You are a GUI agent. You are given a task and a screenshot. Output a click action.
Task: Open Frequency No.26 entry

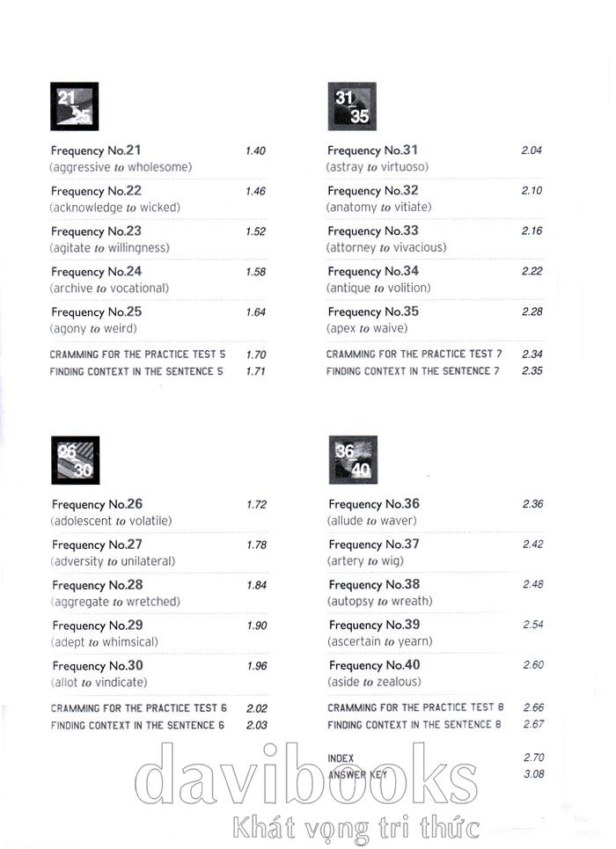click(97, 504)
